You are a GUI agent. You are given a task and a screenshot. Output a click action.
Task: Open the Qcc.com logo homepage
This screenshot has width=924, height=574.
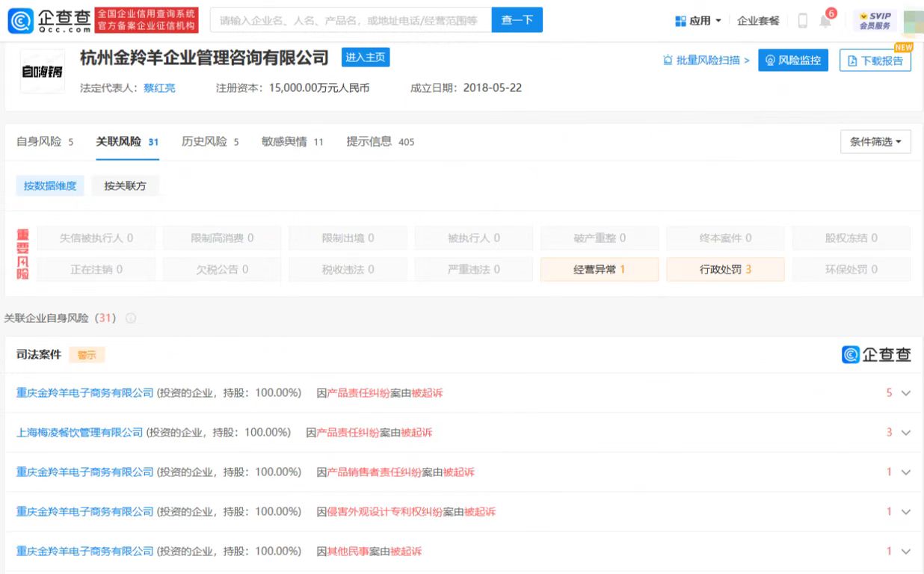pyautogui.click(x=50, y=21)
